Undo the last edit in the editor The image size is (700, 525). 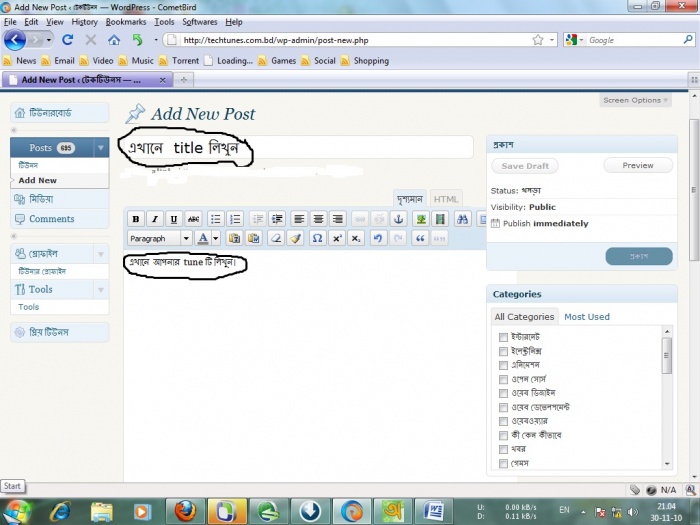[378, 238]
